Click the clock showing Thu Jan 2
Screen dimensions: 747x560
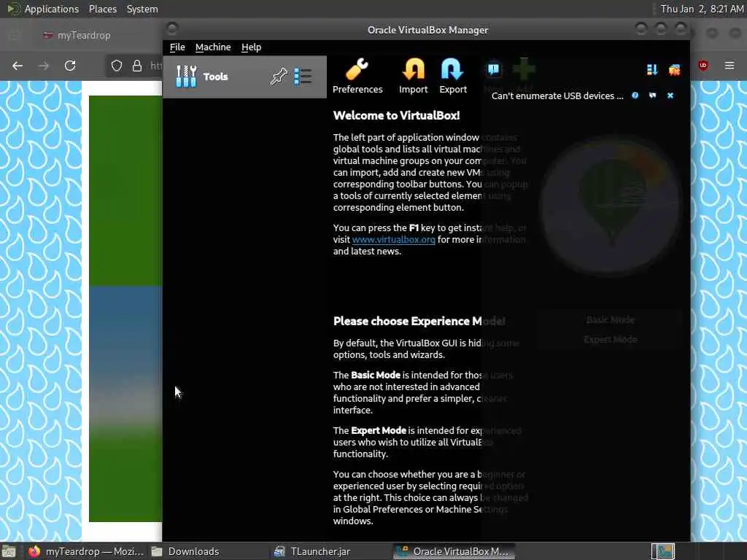[702, 9]
